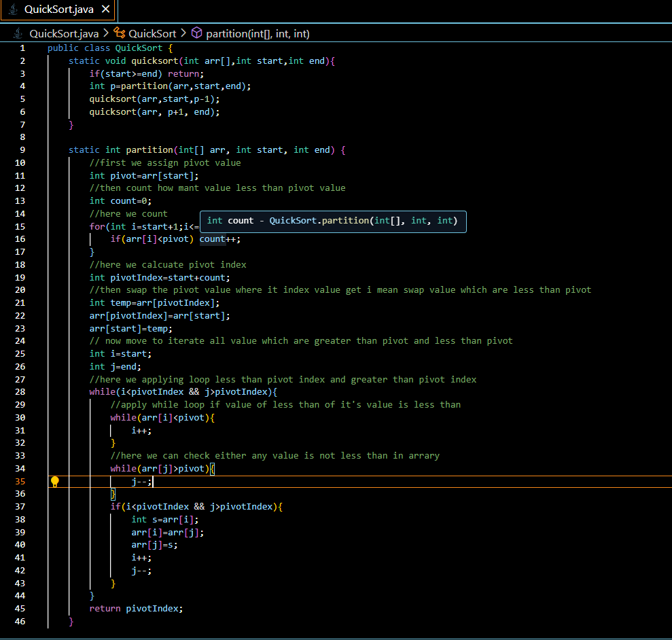Click 'if(start>=end) return;' on line 3
The image size is (672, 640).
click(147, 74)
